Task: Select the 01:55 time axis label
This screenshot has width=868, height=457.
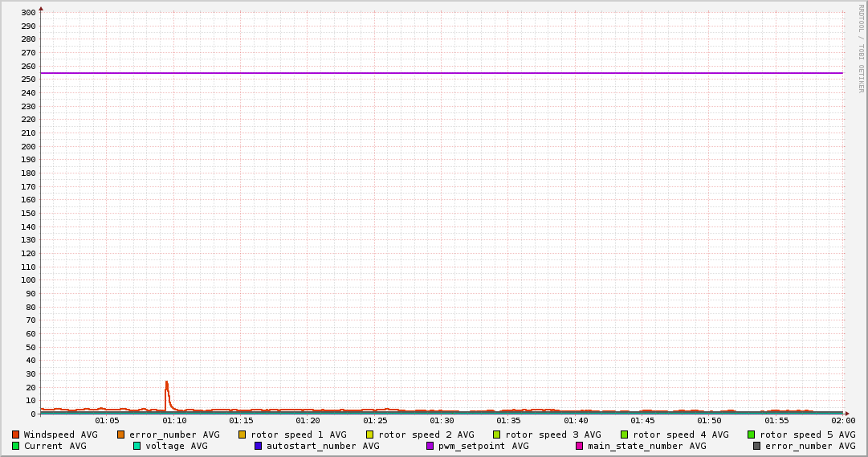Action: point(776,421)
